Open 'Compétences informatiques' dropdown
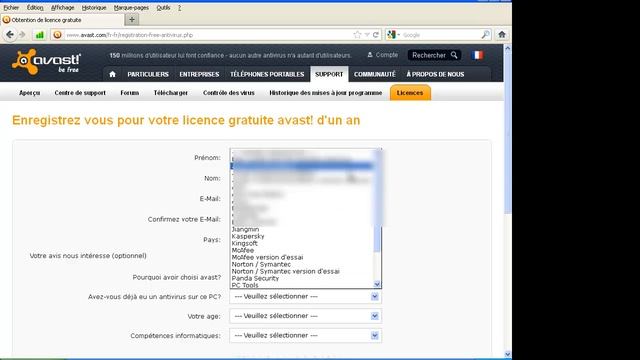 pos(305,336)
